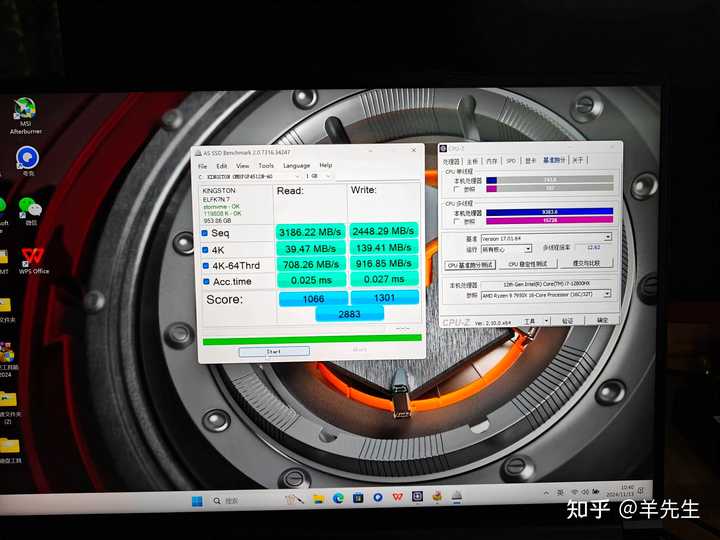Click multi-thread blue score bar 9383.6
Viewport: 720px width, 540px height.
pos(550,212)
